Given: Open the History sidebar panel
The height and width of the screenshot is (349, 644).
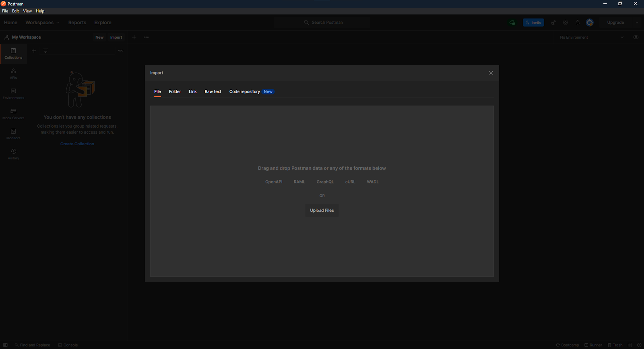Looking at the screenshot, I should pyautogui.click(x=13, y=155).
